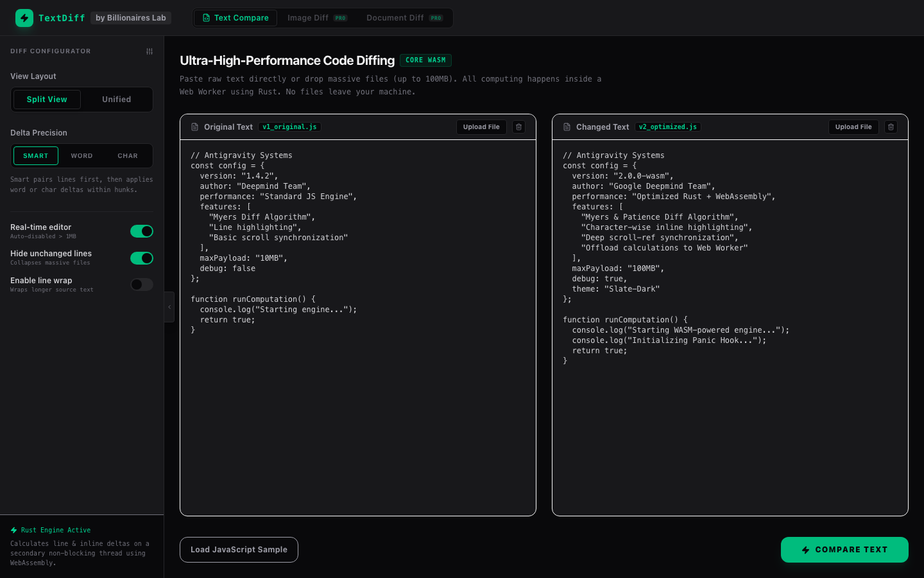This screenshot has height=578, width=924.
Task: Choose SMART delta precision
Action: pos(36,156)
